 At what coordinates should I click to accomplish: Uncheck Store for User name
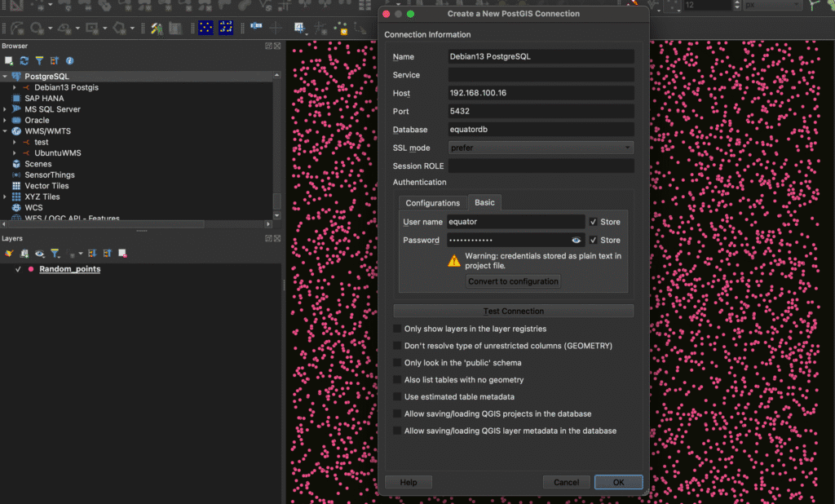(x=594, y=222)
